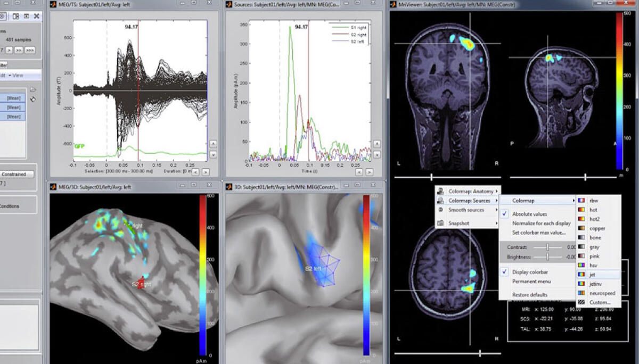This screenshot has width=639, height=364.
Task: Enable the Permanent menu option
Action: point(531,281)
